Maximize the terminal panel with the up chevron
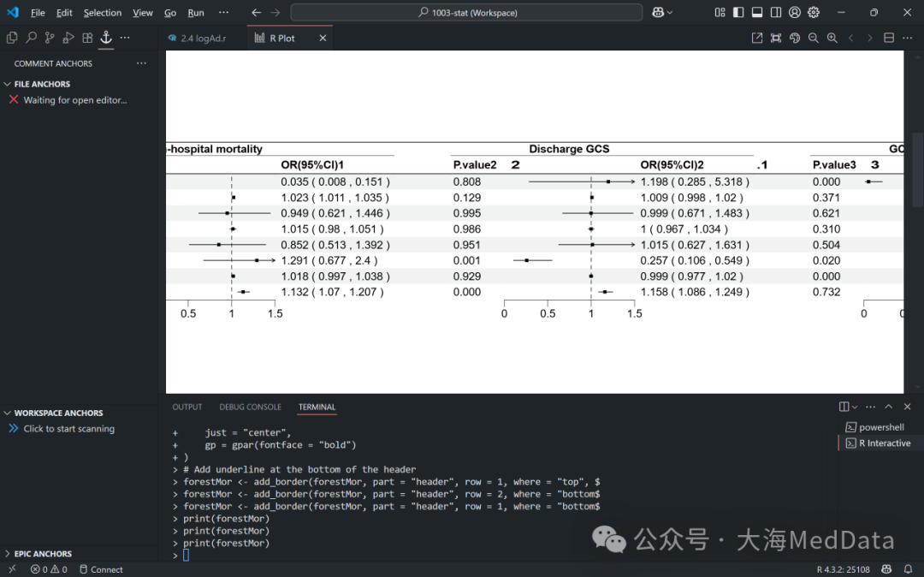Screen dimensions: 924x577 pyautogui.click(x=889, y=407)
